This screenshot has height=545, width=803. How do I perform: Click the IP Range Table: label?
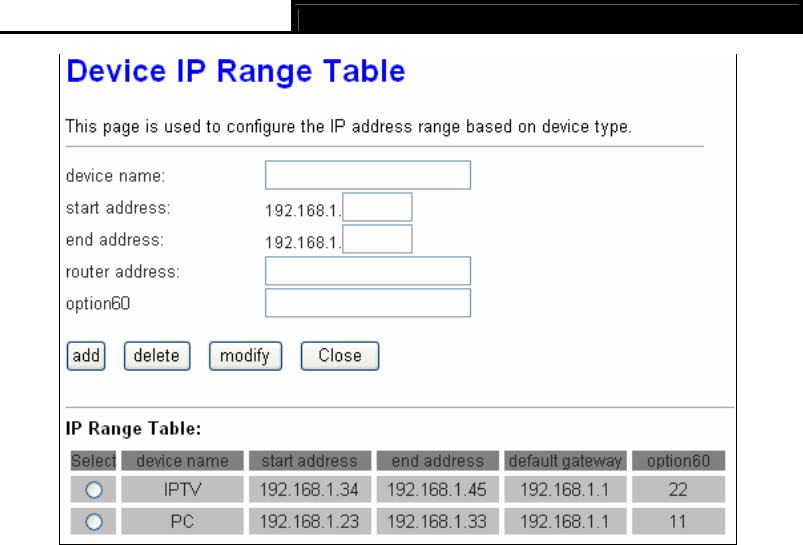tap(133, 429)
